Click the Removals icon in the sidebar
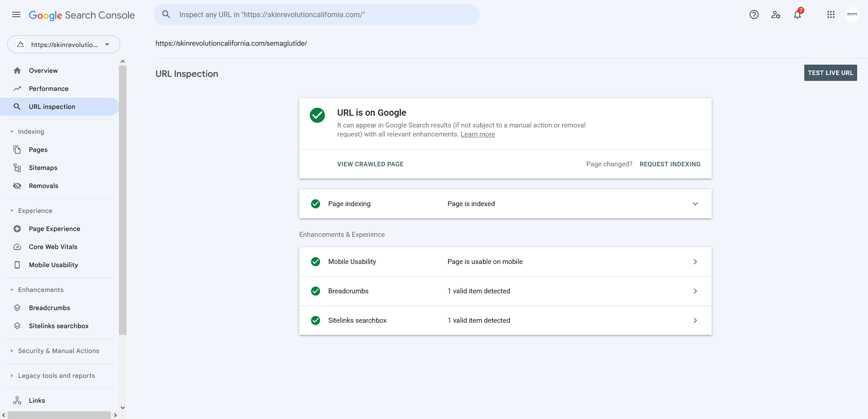This screenshot has height=419, width=868. pyautogui.click(x=17, y=186)
